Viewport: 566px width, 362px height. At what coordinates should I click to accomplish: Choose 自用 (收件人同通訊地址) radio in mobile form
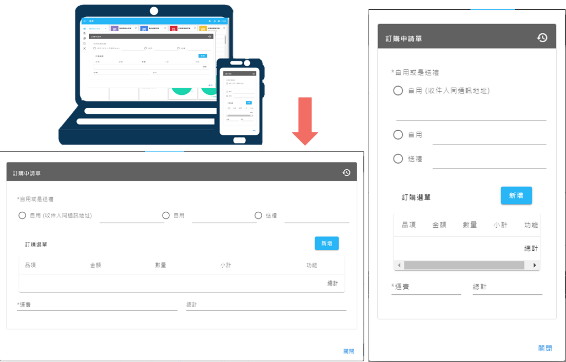398,90
